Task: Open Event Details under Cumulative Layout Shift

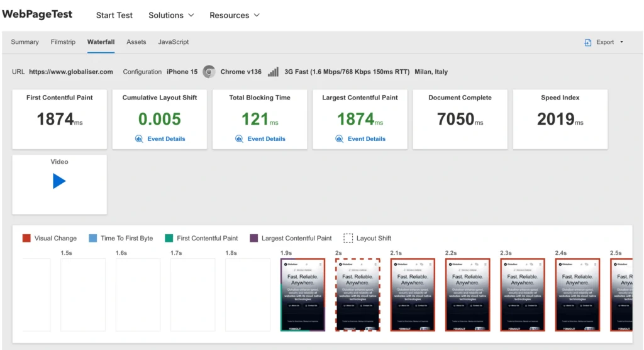Action: (166, 139)
